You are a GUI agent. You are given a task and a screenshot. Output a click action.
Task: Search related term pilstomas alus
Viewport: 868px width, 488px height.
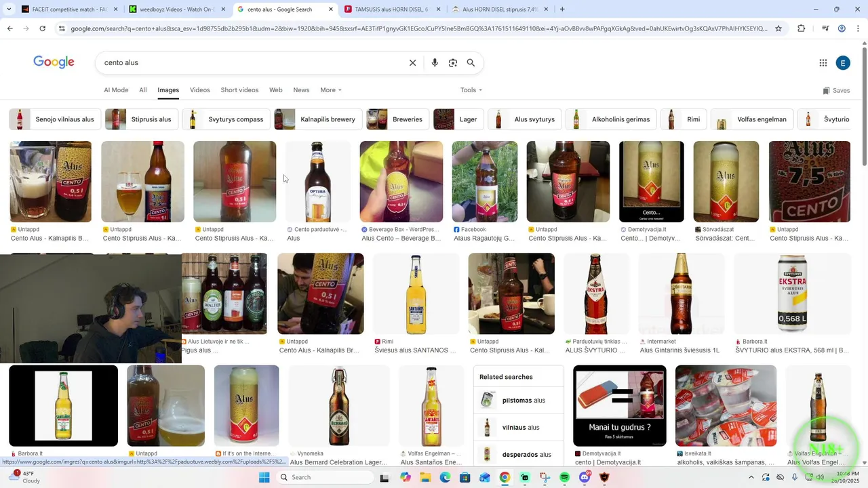coord(519,401)
